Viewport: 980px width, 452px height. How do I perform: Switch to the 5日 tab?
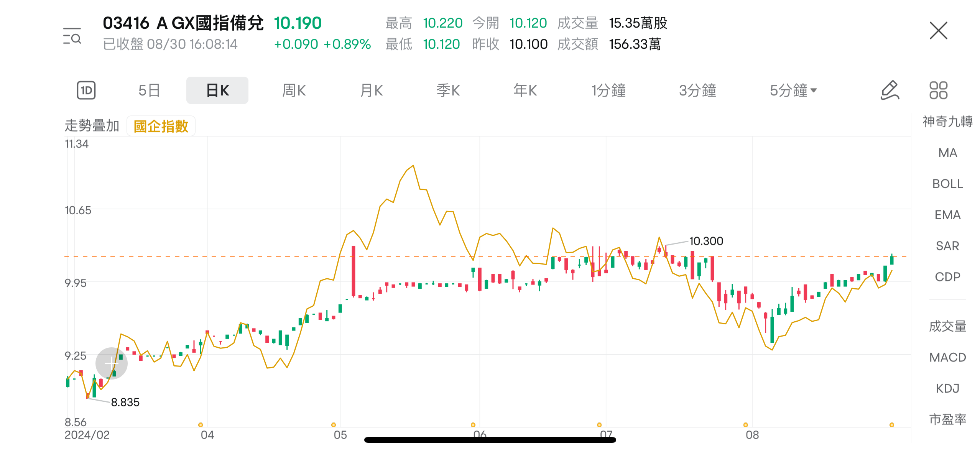tap(149, 90)
